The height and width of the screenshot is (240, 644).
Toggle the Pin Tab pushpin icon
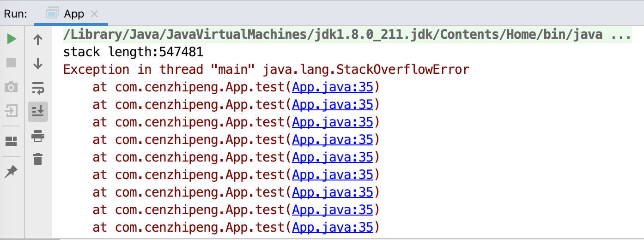12,172
